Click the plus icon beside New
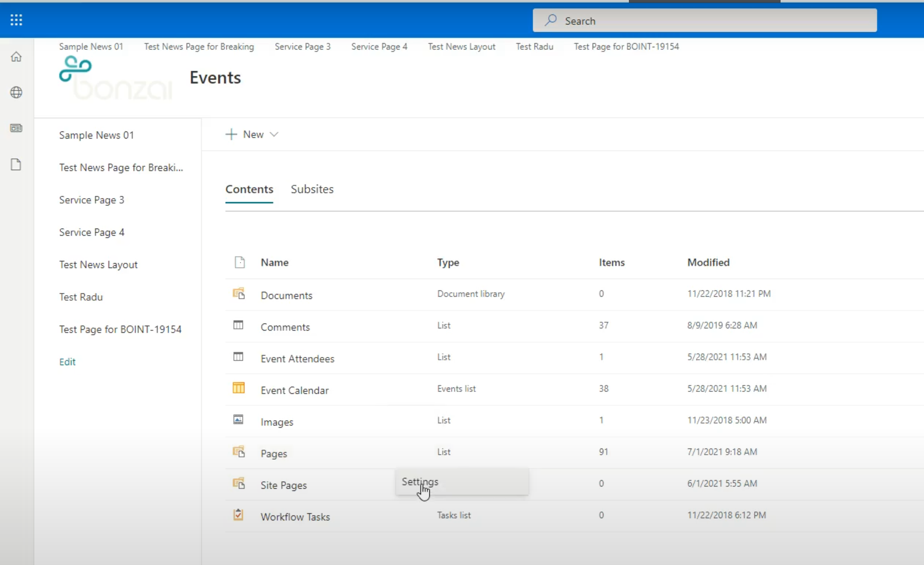The width and height of the screenshot is (924, 565). coord(231,134)
